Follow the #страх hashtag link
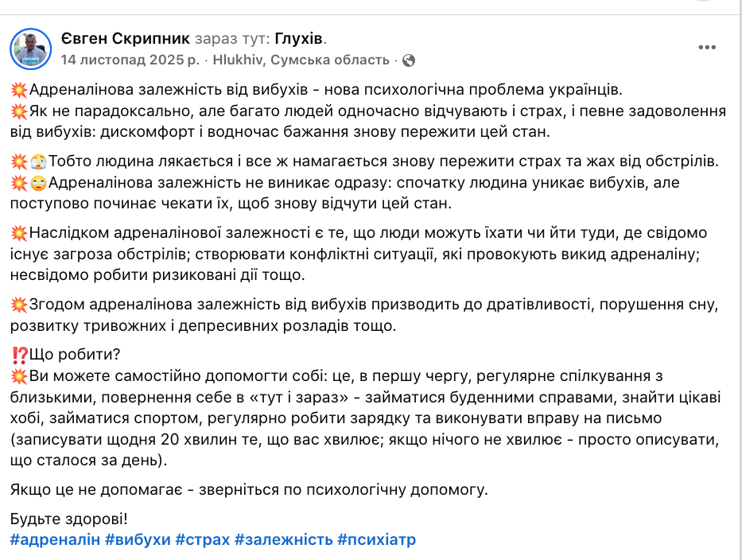Image resolution: width=742 pixels, height=560 pixels. (x=202, y=539)
